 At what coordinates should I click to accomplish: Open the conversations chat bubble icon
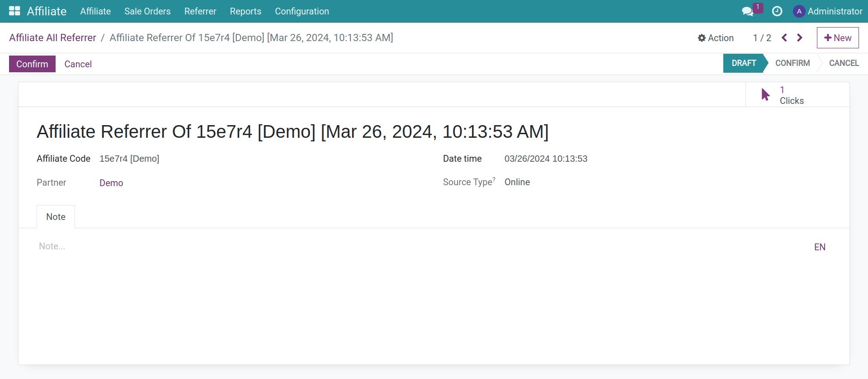pyautogui.click(x=748, y=11)
